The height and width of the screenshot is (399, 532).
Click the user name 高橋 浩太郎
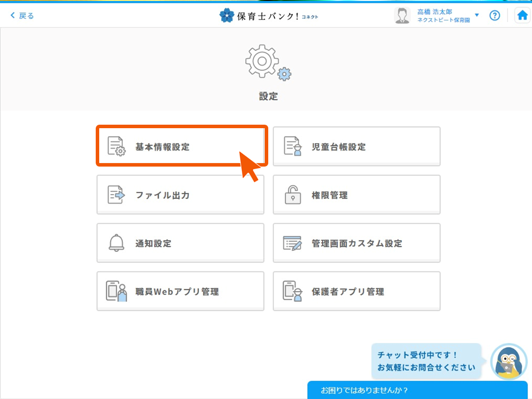434,11
